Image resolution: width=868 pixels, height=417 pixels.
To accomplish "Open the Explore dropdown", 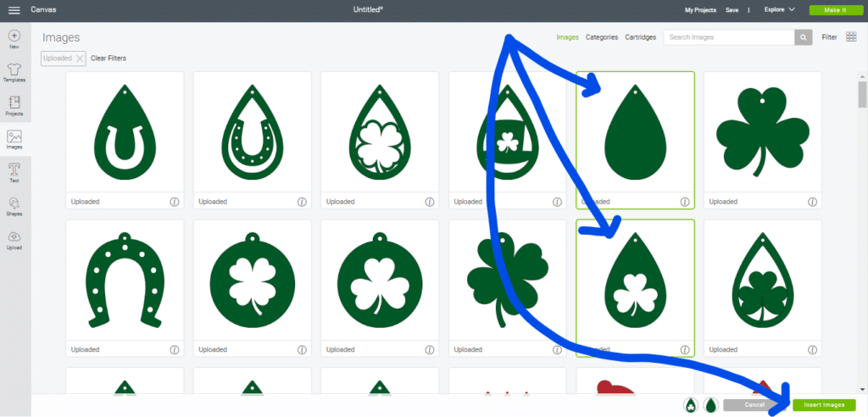I will [x=779, y=10].
